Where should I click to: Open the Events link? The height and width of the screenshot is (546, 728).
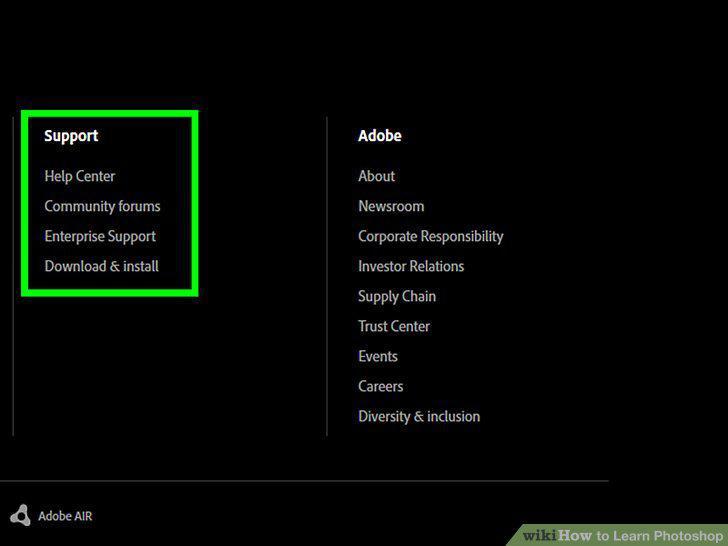[378, 356]
